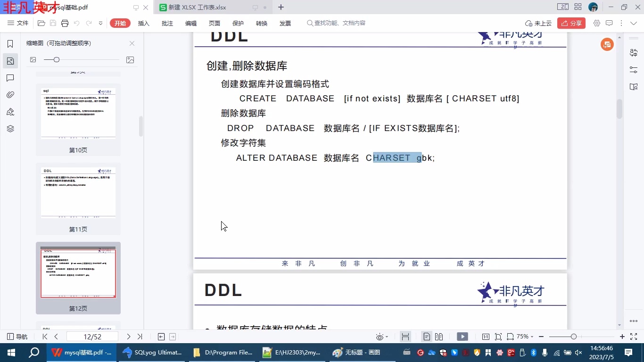644x362 pixels.
Task: Click the orange 分享 button
Action: click(x=571, y=23)
